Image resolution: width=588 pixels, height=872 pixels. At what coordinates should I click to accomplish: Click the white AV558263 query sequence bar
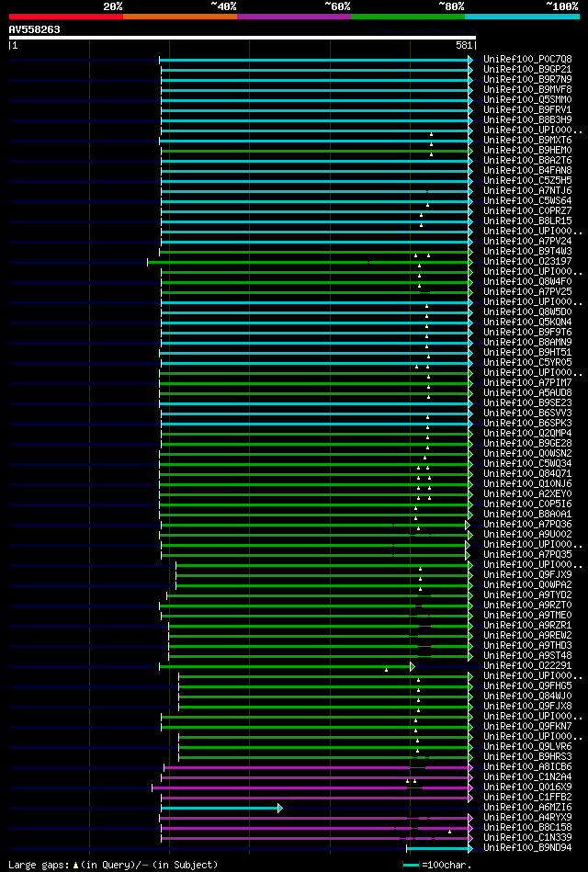pos(242,38)
